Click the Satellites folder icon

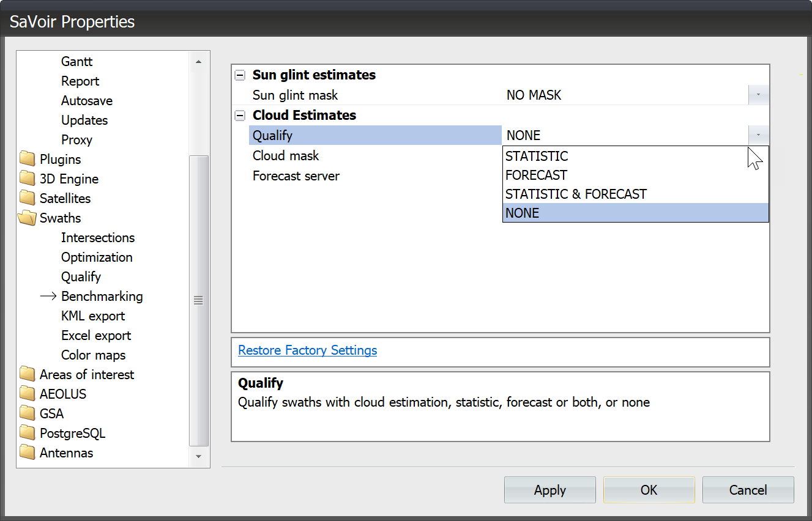(x=27, y=198)
